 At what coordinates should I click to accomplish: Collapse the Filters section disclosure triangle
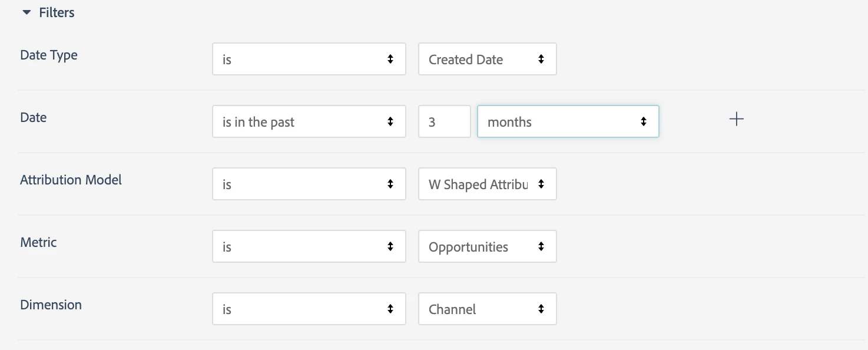pyautogui.click(x=26, y=12)
